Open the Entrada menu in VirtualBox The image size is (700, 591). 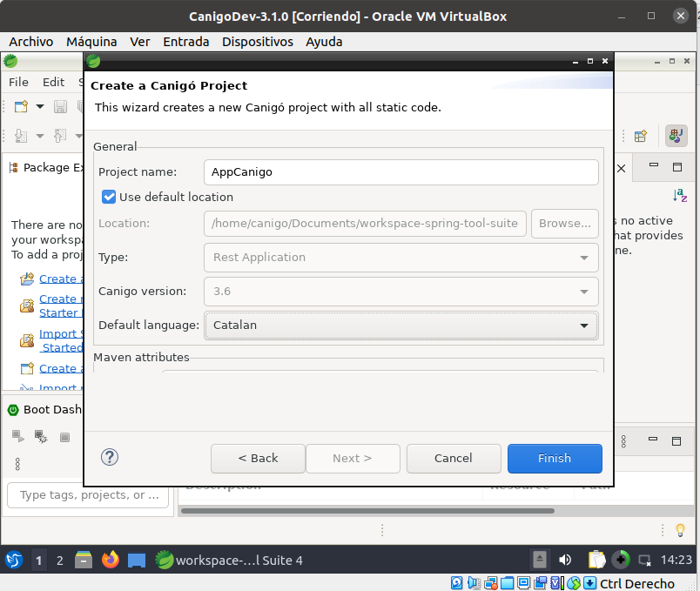[x=186, y=42]
